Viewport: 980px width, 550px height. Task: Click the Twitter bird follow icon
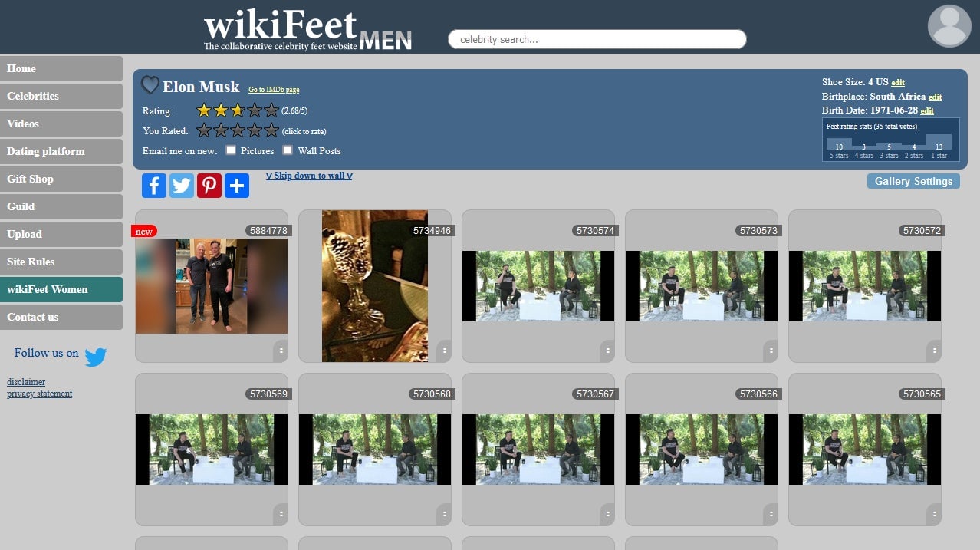point(96,356)
